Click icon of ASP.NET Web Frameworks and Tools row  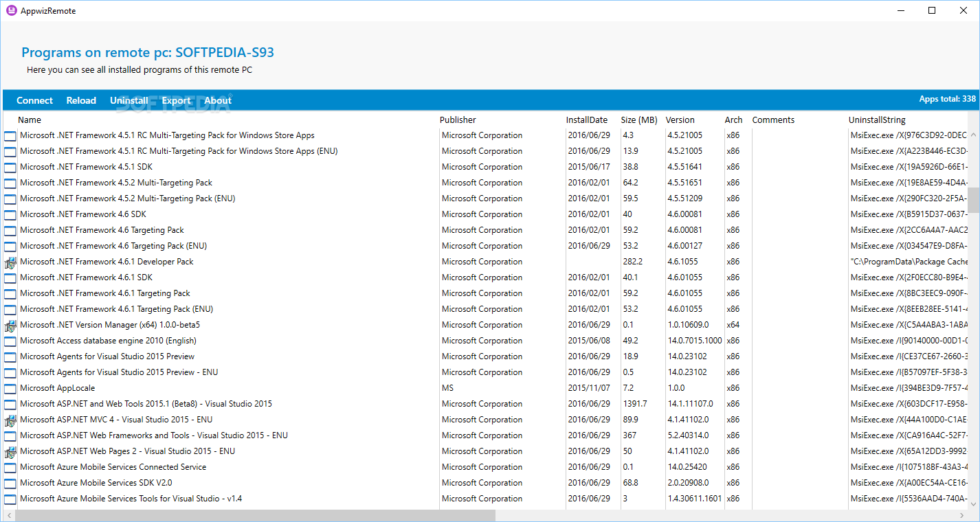tap(10, 435)
